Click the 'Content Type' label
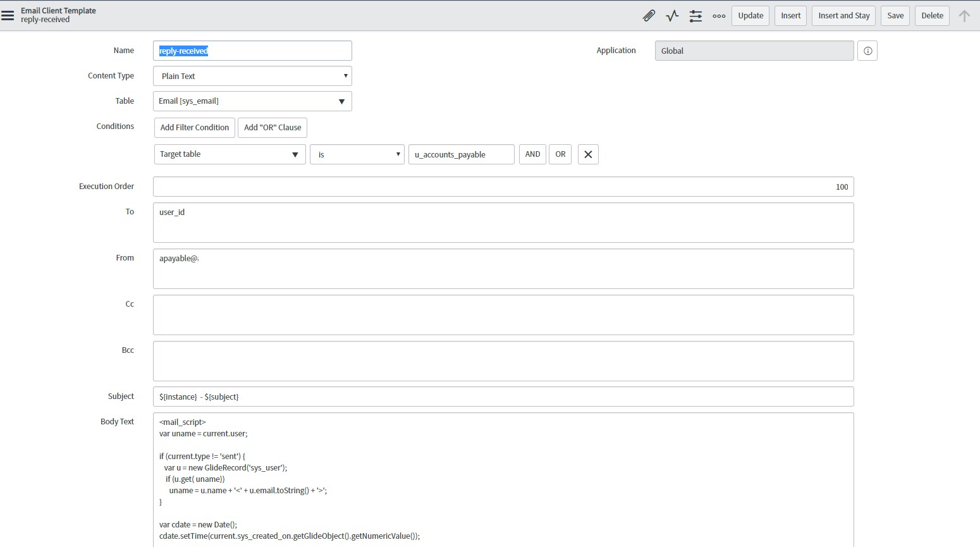Screen dimensions: 980x547 click(x=111, y=76)
